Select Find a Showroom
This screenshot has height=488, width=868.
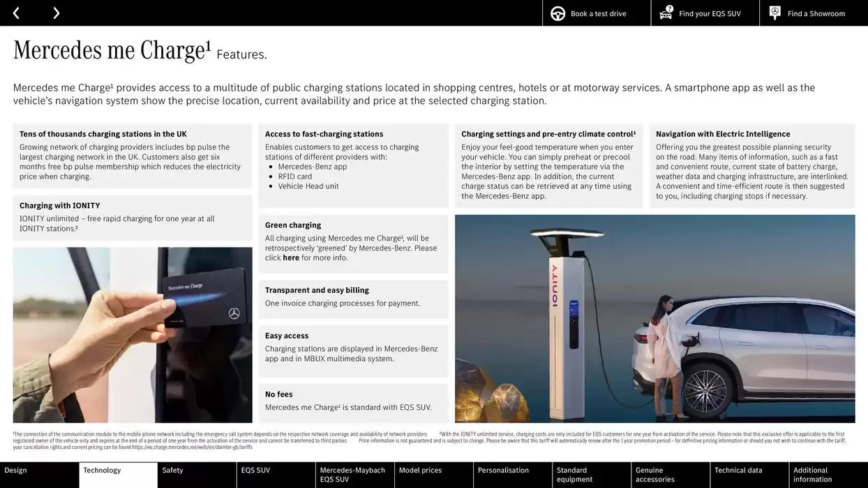pyautogui.click(x=816, y=14)
